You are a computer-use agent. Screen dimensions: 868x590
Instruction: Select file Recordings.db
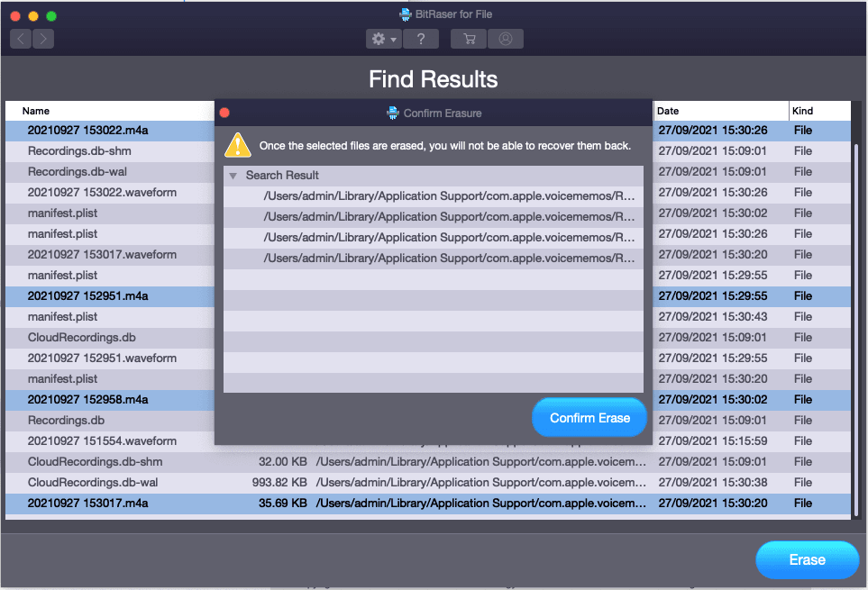(x=66, y=421)
